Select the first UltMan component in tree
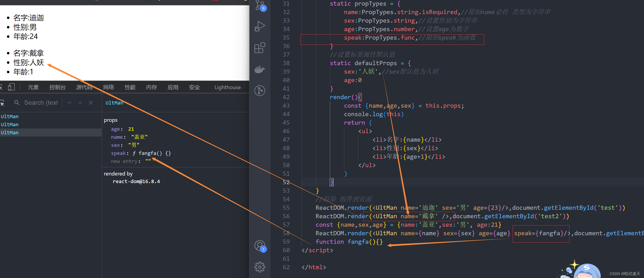The image size is (644, 278). 10,116
